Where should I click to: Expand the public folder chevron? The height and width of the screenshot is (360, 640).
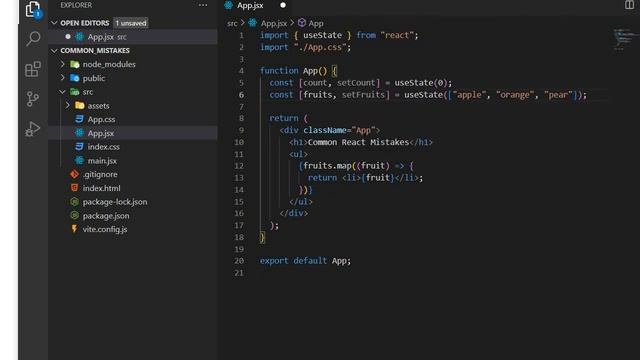tap(62, 78)
